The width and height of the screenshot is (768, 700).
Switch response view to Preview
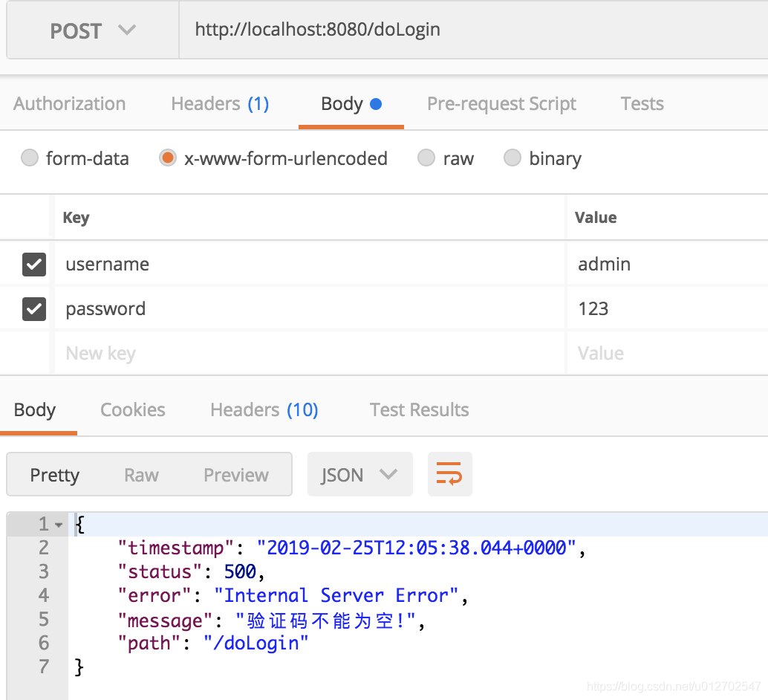point(236,475)
